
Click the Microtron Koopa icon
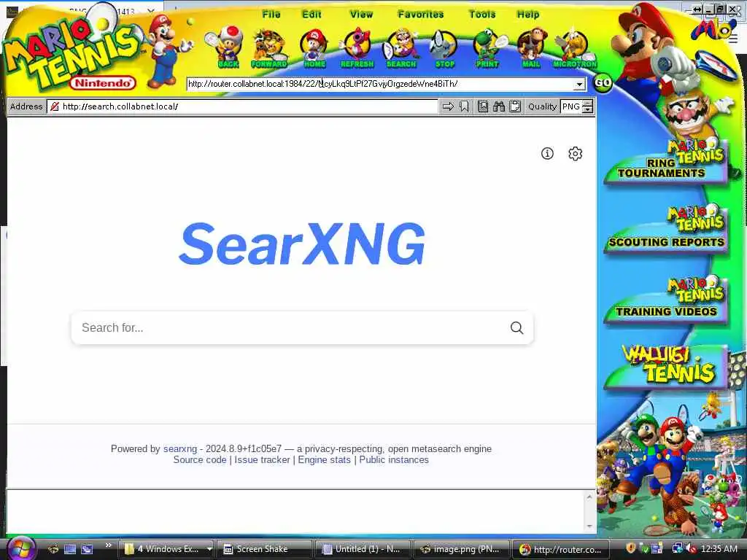point(575,47)
